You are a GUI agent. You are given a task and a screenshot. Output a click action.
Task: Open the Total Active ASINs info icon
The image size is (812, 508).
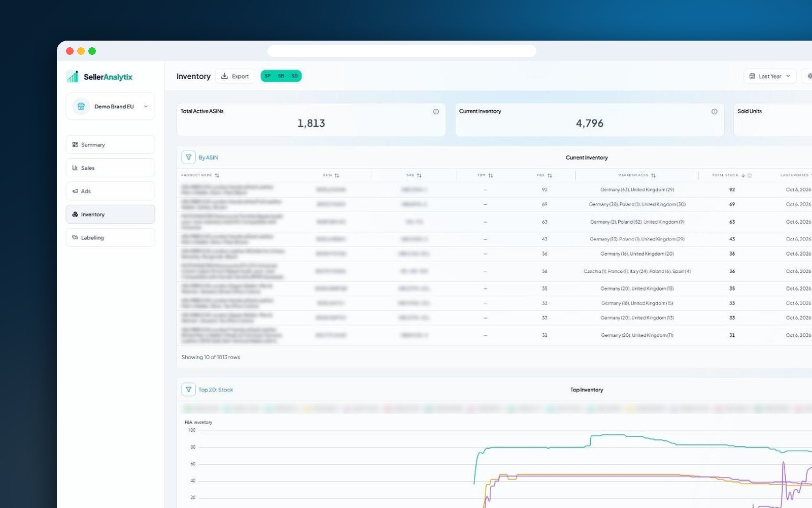(x=436, y=111)
